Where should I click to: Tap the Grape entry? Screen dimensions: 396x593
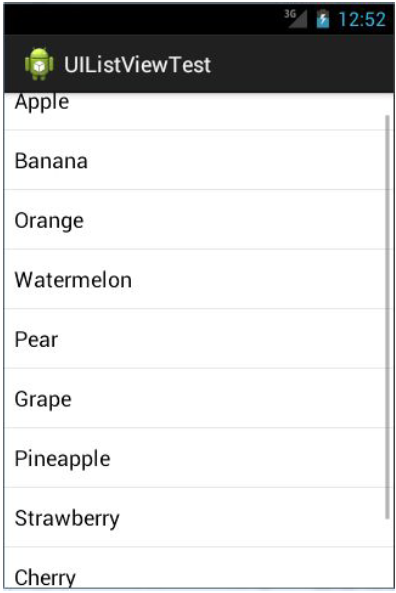click(x=197, y=398)
